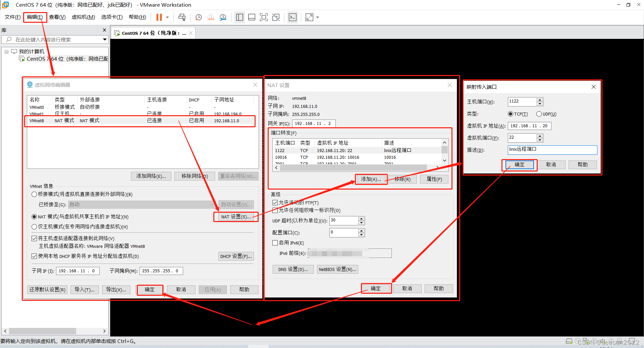This screenshot has width=644, height=348.
Task: Click the Unity mode toolbar icon
Action: (x=276, y=17)
